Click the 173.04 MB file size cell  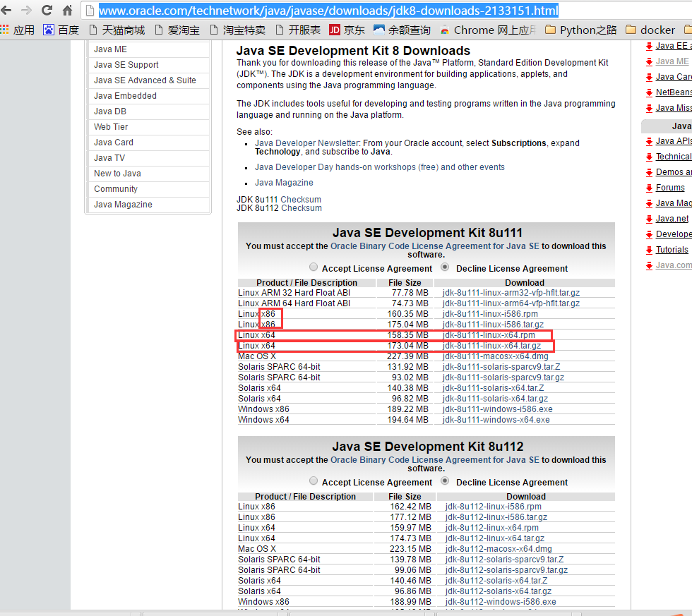(408, 346)
